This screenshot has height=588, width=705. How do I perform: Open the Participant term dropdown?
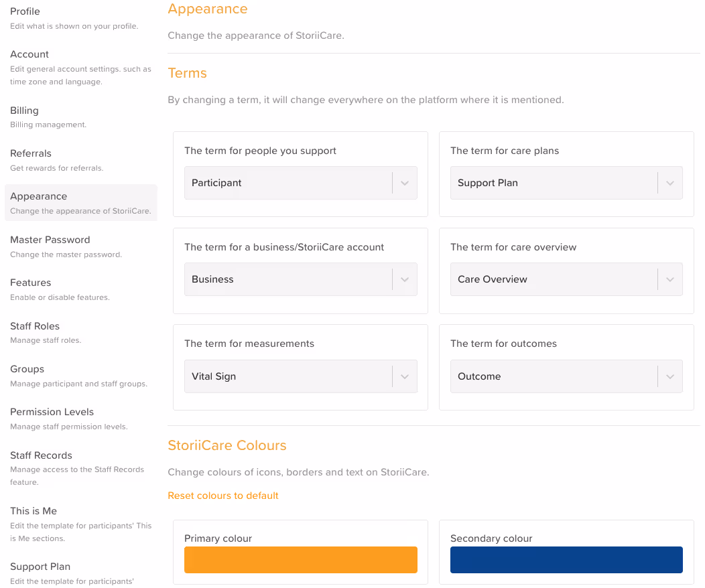301,183
